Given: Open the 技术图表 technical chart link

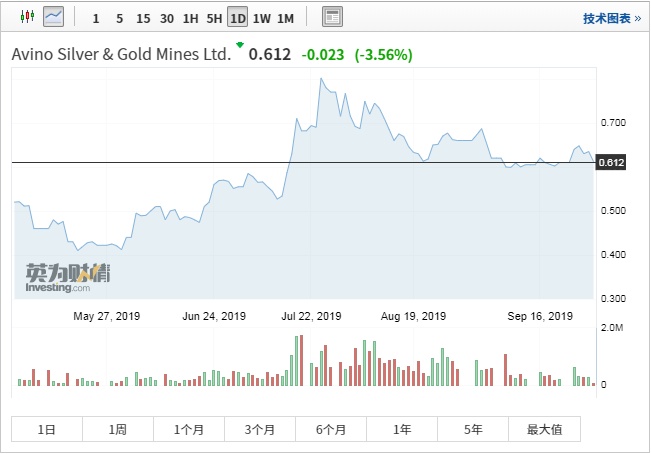Looking at the screenshot, I should click(612, 19).
